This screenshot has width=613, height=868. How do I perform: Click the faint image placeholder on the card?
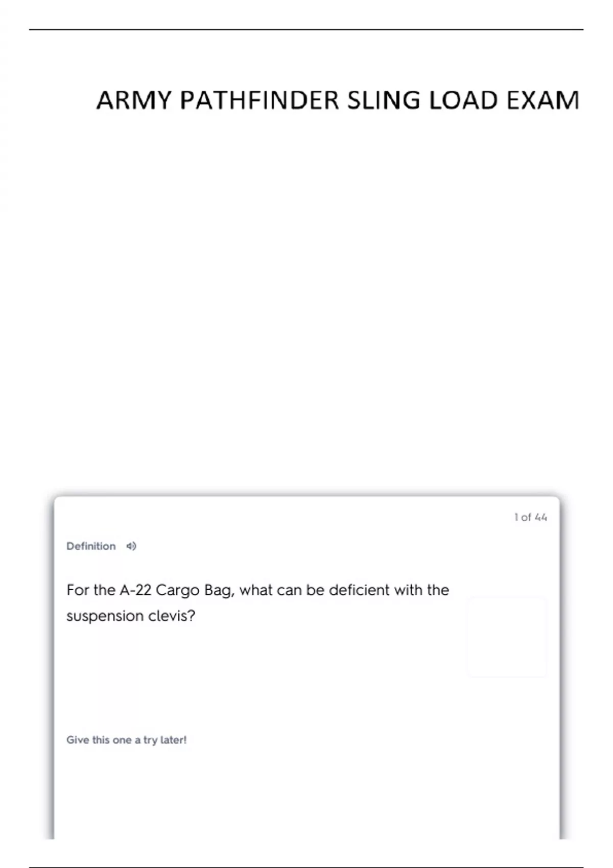pyautogui.click(x=507, y=637)
